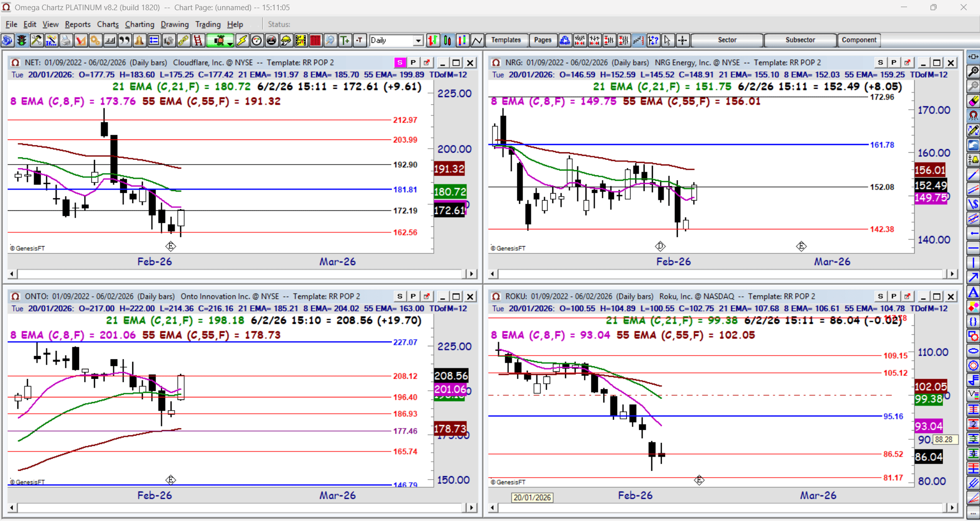
Task: Click the T+ increase text size icon
Action: (345, 40)
